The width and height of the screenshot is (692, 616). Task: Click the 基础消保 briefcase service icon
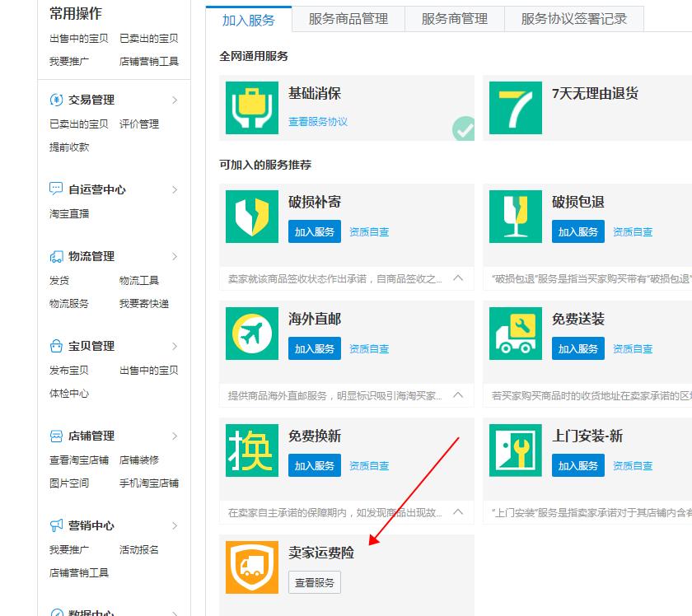(x=251, y=108)
